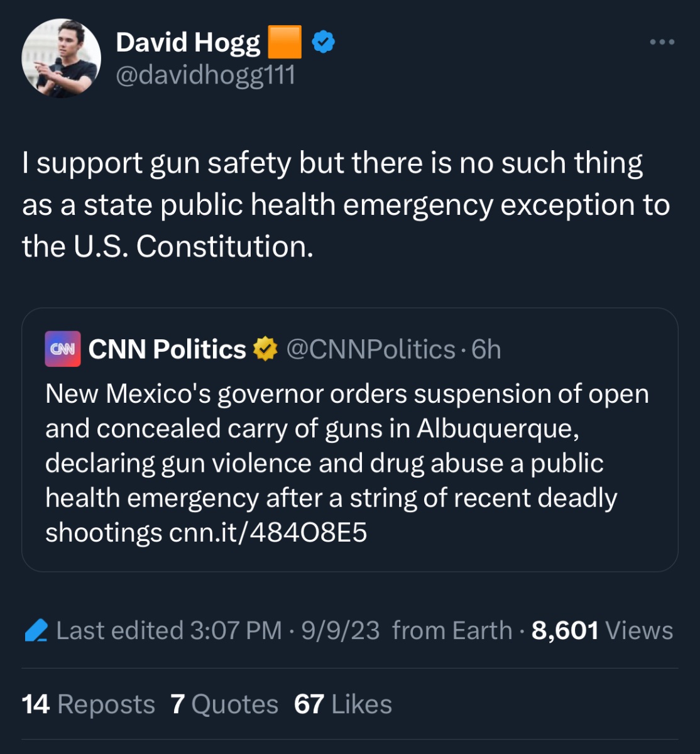
Task: Open the three-dot more options menu
Action: [x=662, y=42]
